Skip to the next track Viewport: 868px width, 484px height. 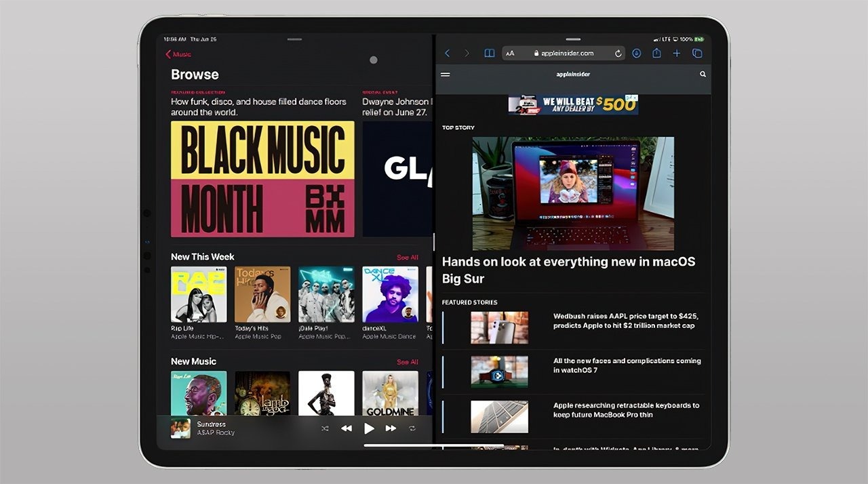pos(391,428)
